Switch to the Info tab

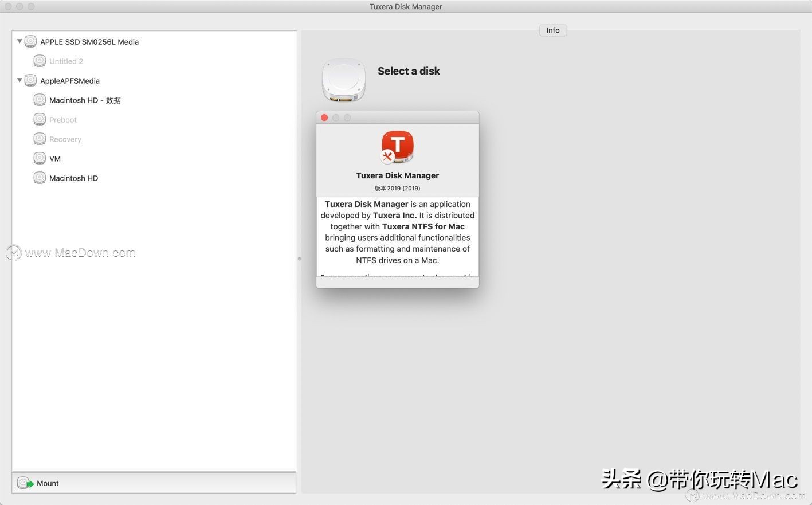553,30
